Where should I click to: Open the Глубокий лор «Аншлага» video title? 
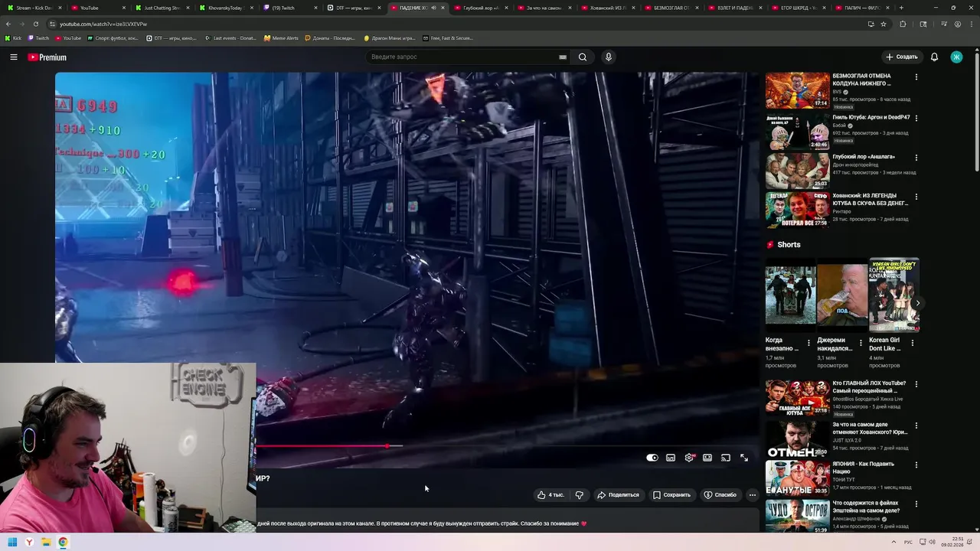(x=864, y=157)
